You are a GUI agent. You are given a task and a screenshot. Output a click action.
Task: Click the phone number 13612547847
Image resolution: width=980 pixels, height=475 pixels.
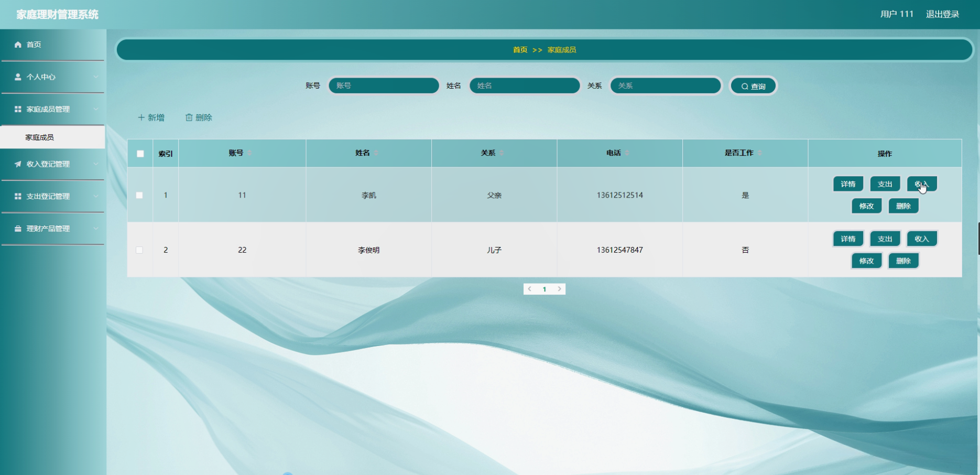(x=620, y=250)
